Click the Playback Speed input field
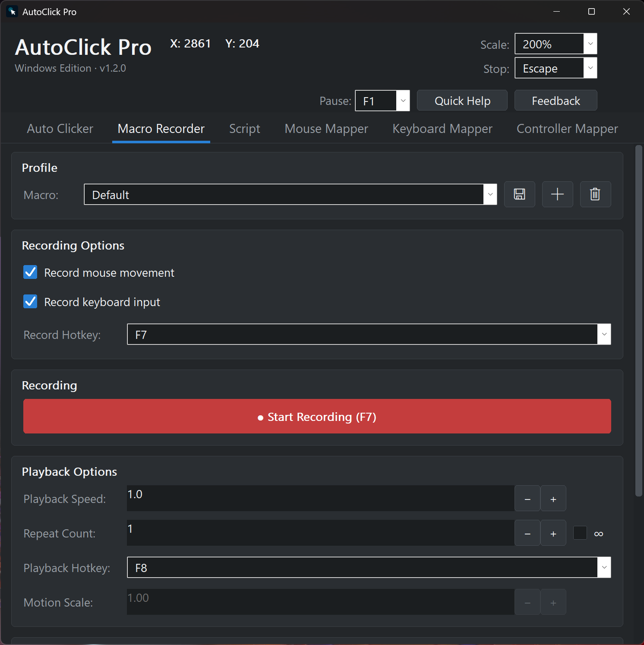This screenshot has width=644, height=645. pos(320,498)
